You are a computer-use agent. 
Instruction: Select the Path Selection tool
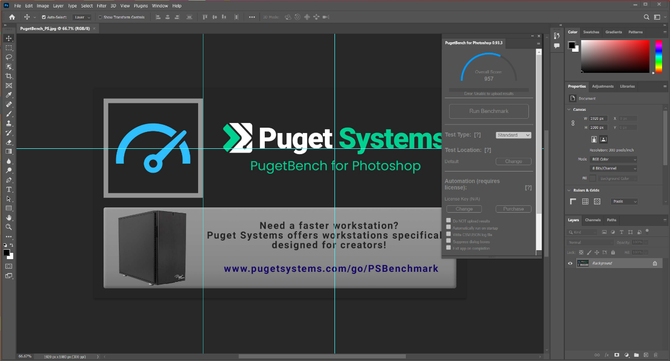click(x=9, y=199)
